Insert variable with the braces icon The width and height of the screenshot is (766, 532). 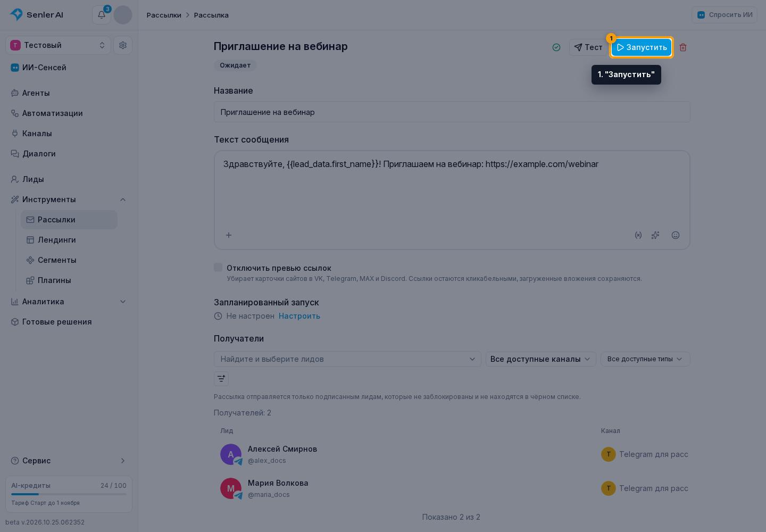pos(638,235)
